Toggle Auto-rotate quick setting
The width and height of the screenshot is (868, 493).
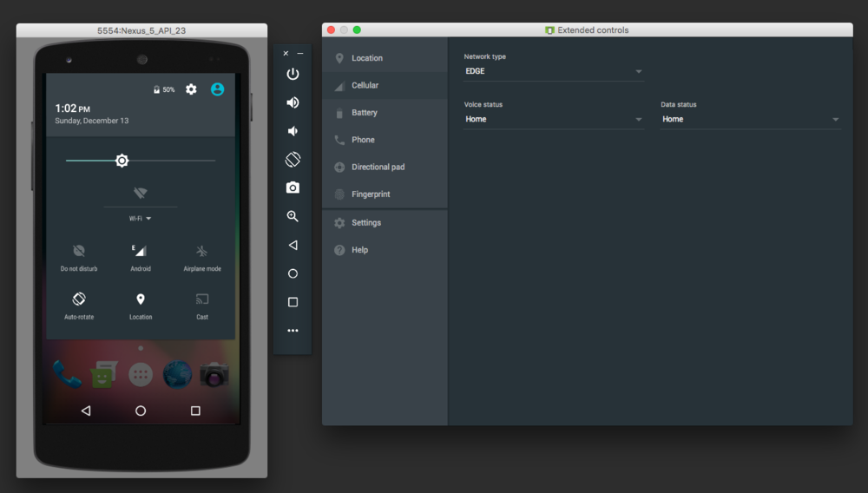point(79,299)
